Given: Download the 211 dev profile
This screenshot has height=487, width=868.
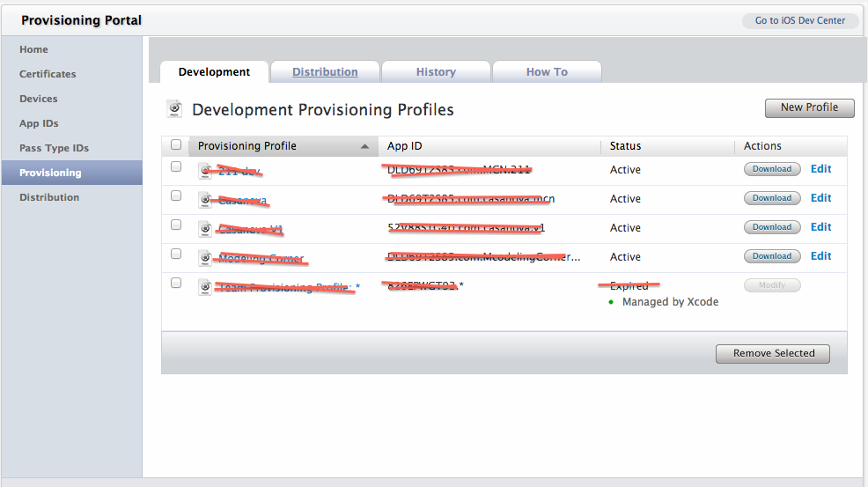Looking at the screenshot, I should coord(772,169).
